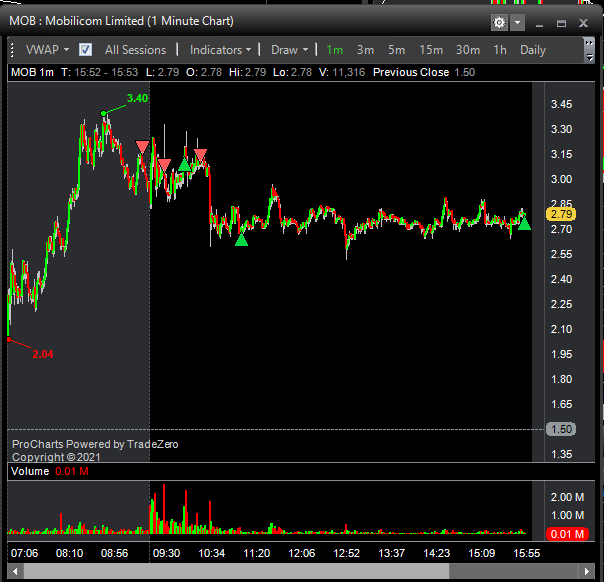Click the 2.79 current price label
Screen dimensions: 604x582
tap(561, 214)
